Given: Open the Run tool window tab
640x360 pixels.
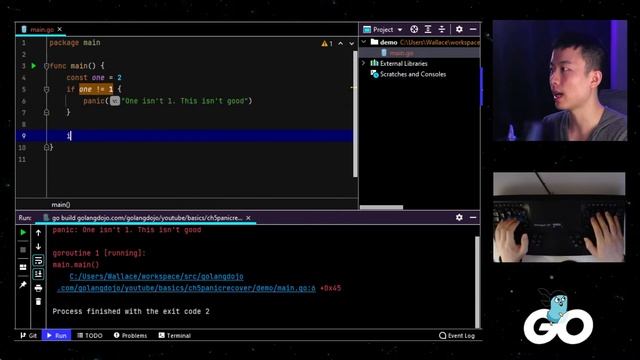Looking at the screenshot, I should point(56,336).
